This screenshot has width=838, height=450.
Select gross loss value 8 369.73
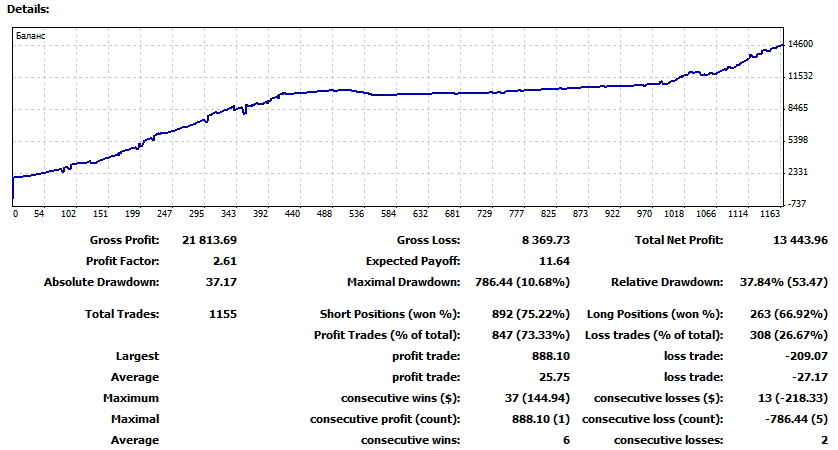click(546, 240)
